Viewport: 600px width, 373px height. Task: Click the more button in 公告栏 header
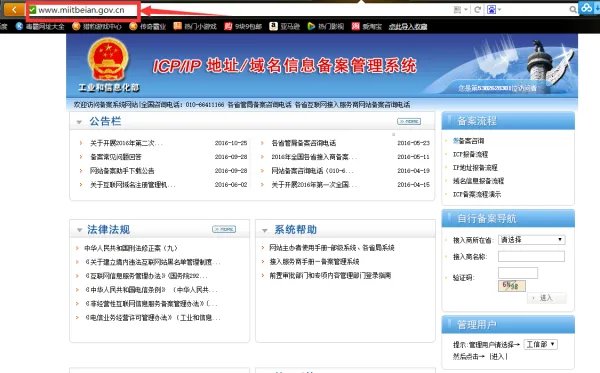(x=409, y=121)
